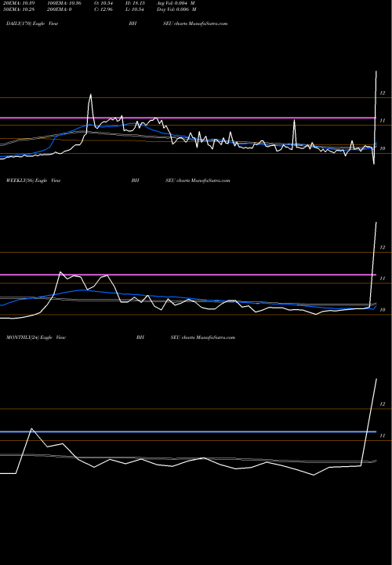This screenshot has width=392, height=565.
Task: Click MunafaSutra.com text in the monthly chart
Action: pyautogui.click(x=216, y=337)
